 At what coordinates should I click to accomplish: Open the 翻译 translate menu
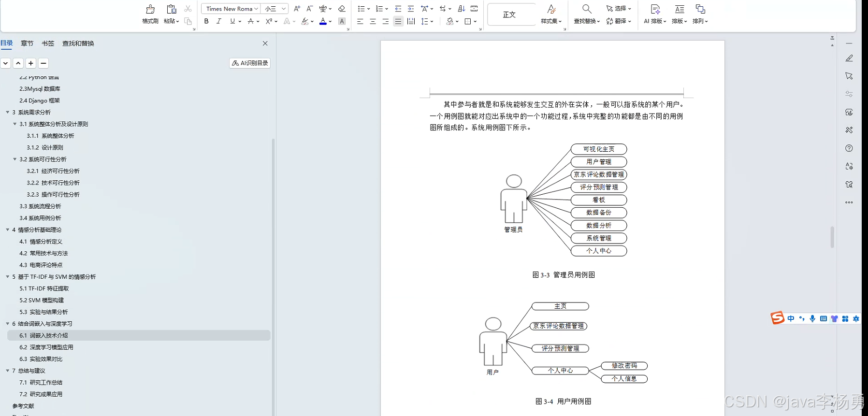(619, 21)
